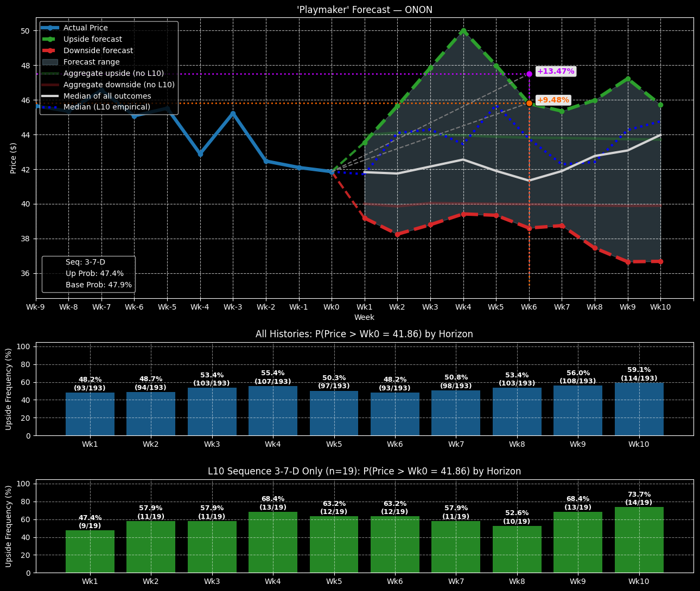Click the "48.7% (94/193)" bar label

pyautogui.click(x=151, y=383)
